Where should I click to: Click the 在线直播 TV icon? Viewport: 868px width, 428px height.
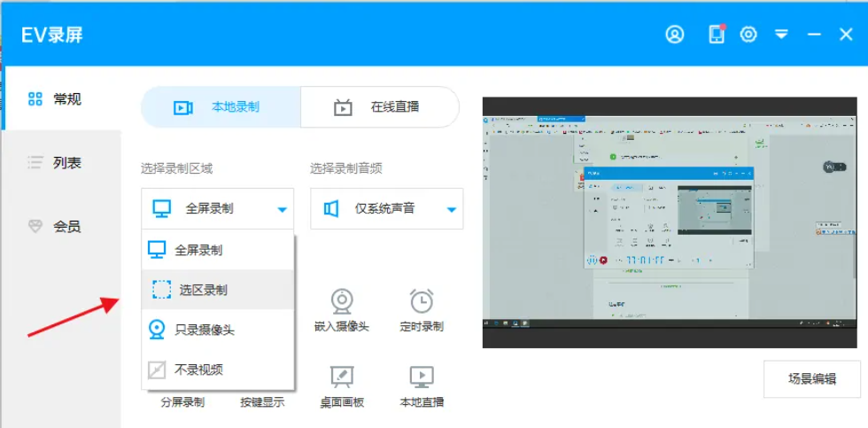click(x=344, y=107)
